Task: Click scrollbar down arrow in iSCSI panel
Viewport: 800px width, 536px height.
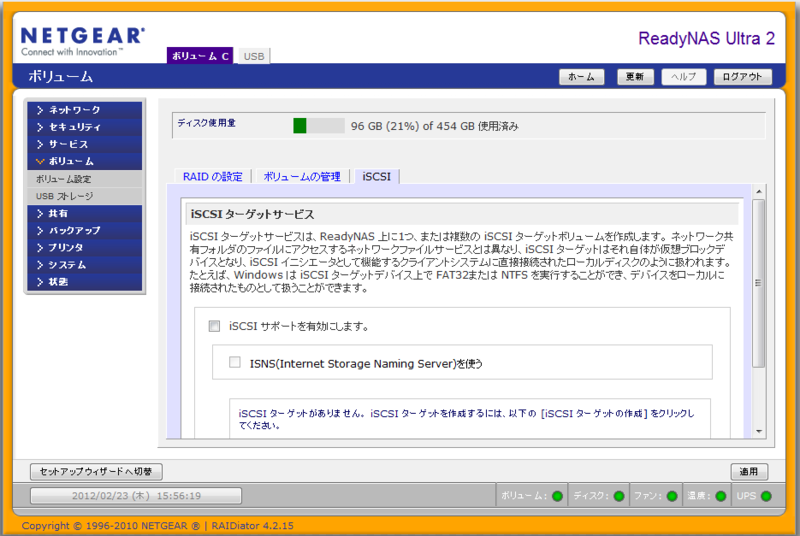Action: tap(759, 431)
